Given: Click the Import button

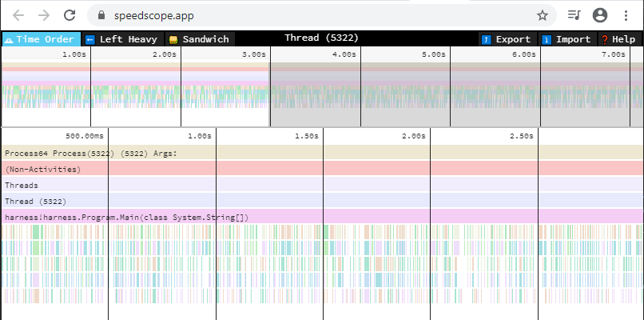Looking at the screenshot, I should [566, 39].
